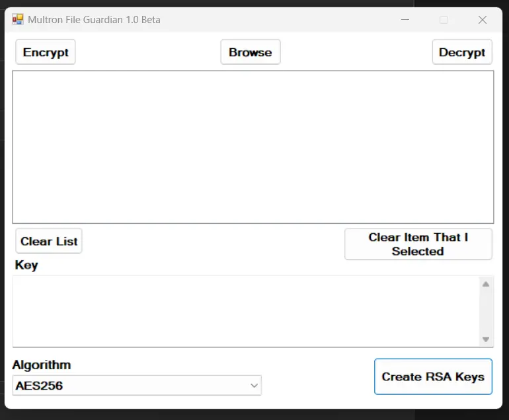Focus the Key text input area
This screenshot has width=509, height=420.
coord(246,311)
